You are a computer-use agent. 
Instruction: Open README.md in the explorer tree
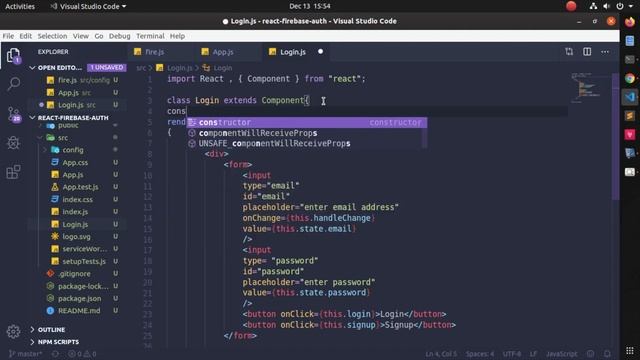(79, 311)
